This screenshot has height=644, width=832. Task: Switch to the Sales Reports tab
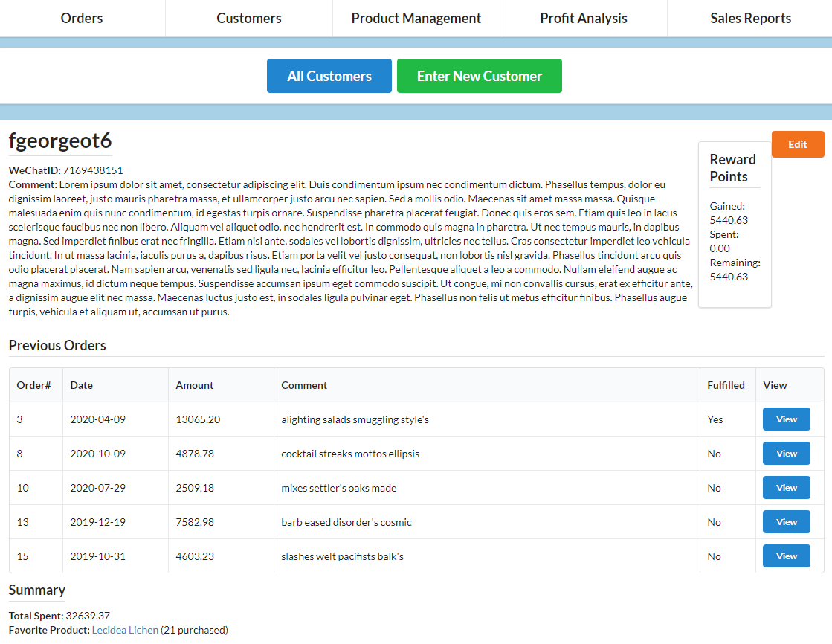coord(750,18)
